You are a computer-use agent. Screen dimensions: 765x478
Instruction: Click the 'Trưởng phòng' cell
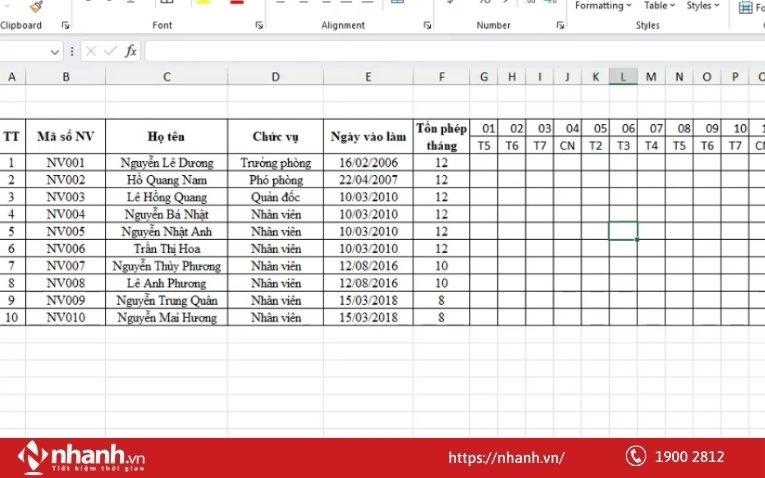(276, 162)
